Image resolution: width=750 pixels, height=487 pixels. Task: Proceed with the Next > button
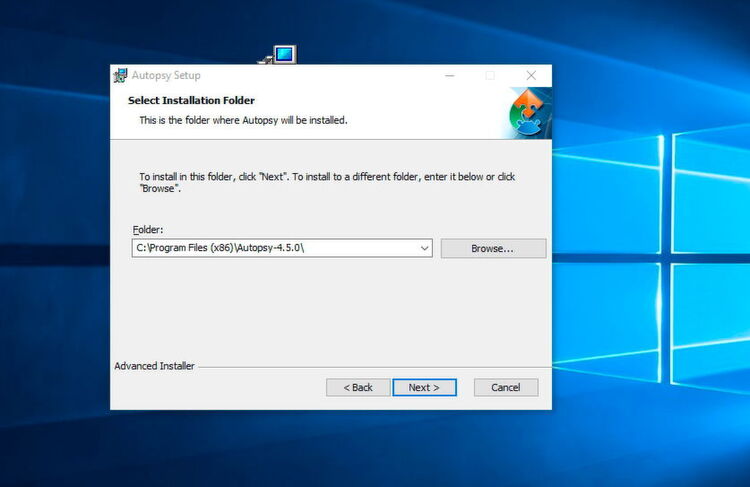pos(424,387)
